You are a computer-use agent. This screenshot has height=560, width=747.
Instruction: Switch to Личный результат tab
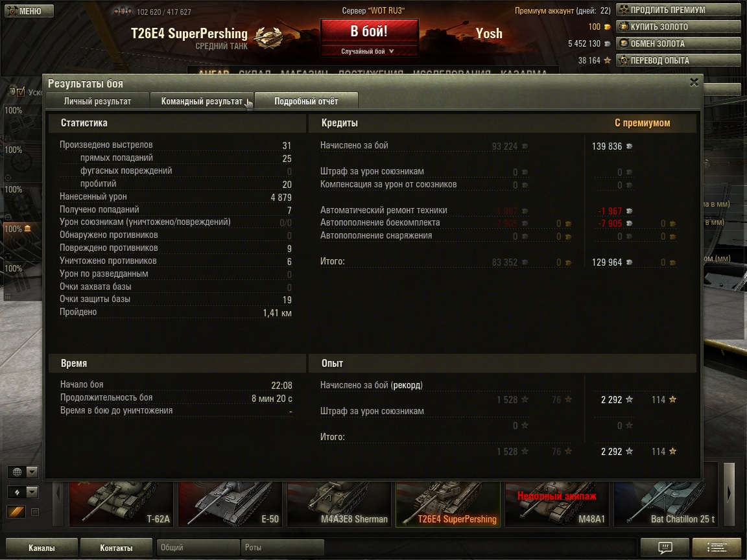97,101
